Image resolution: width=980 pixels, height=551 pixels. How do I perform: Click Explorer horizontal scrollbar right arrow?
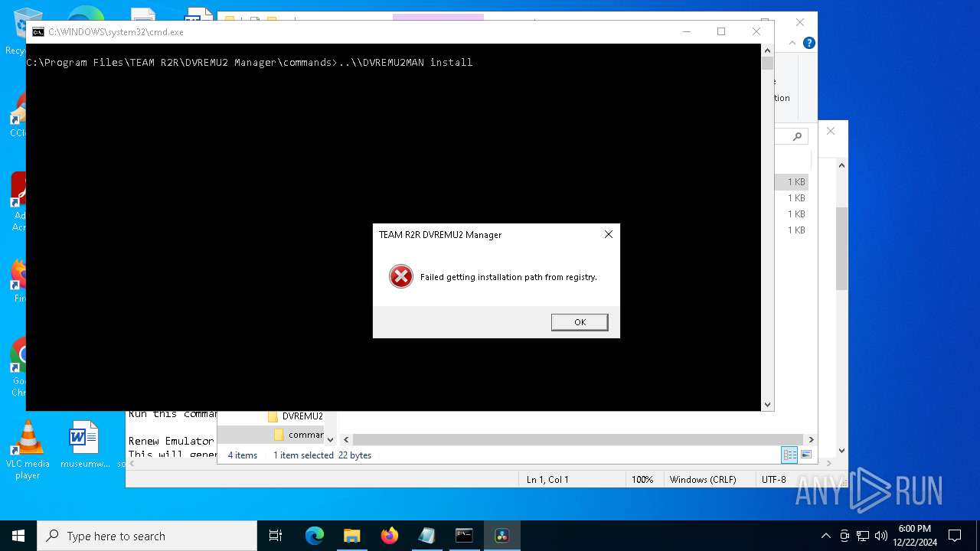coord(811,439)
